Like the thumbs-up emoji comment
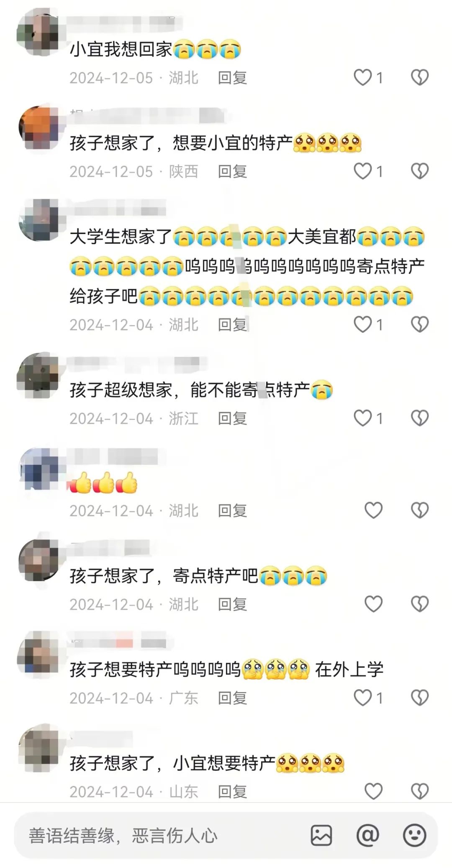The height and width of the screenshot is (868, 452). point(373,510)
